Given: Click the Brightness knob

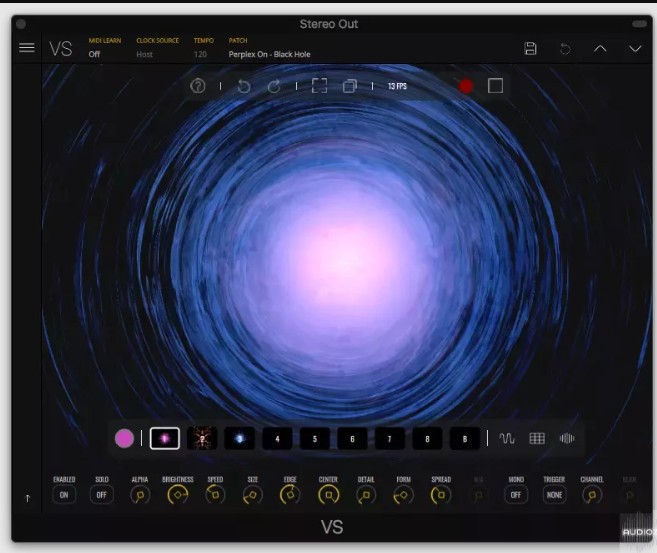Looking at the screenshot, I should tap(178, 495).
